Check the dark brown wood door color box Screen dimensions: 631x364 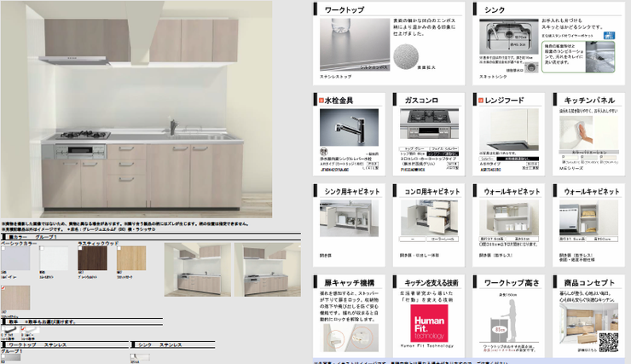click(x=80, y=248)
